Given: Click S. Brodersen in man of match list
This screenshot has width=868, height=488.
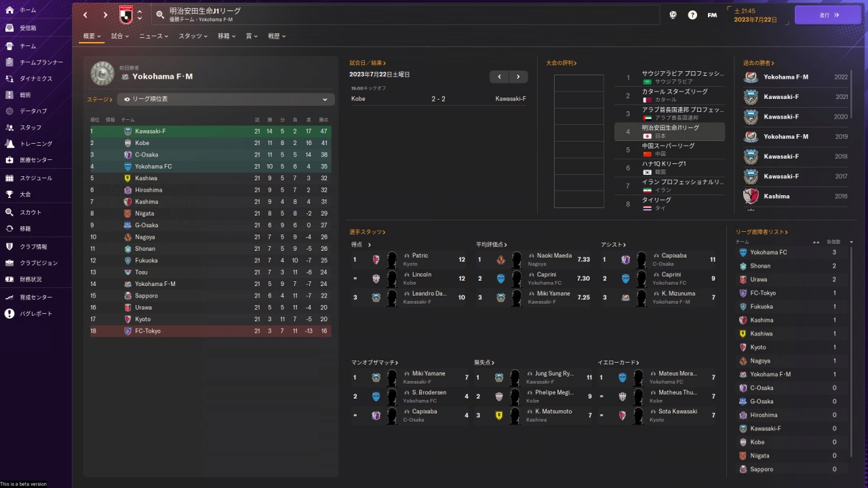Looking at the screenshot, I should click(x=429, y=393).
